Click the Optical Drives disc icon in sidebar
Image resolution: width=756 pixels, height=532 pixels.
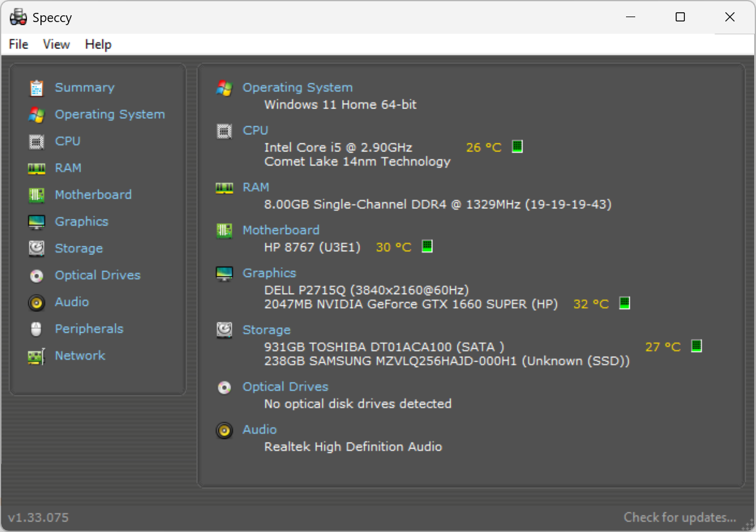tap(37, 276)
